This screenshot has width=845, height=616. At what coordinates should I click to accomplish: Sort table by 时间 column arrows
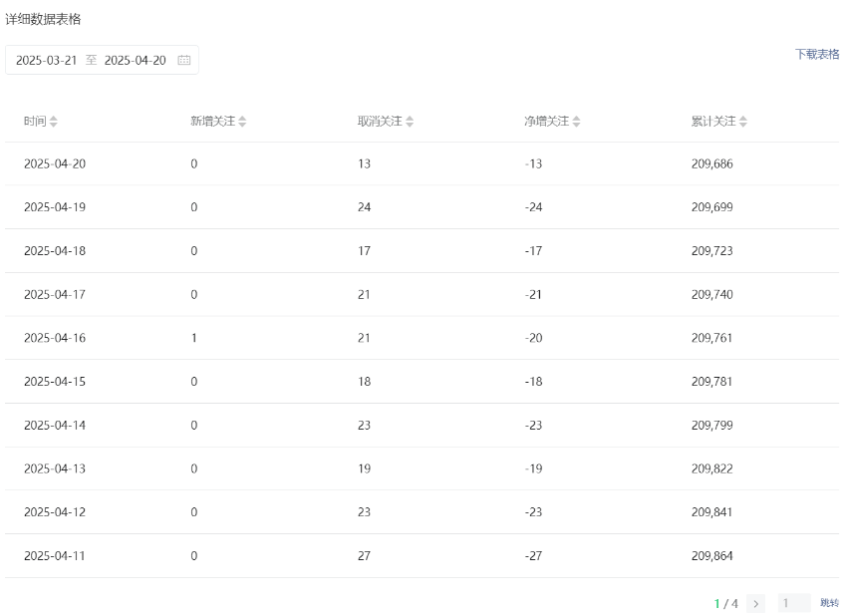(54, 122)
